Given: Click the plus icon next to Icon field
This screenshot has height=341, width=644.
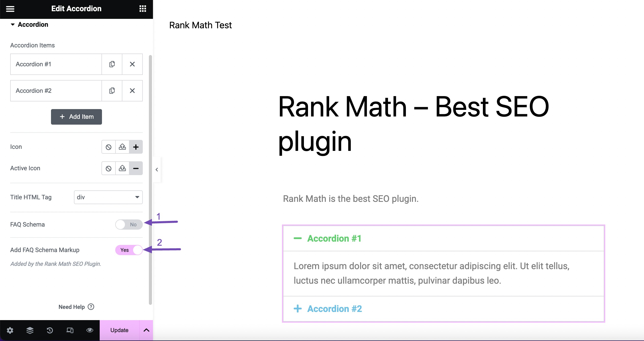Looking at the screenshot, I should pyautogui.click(x=135, y=147).
